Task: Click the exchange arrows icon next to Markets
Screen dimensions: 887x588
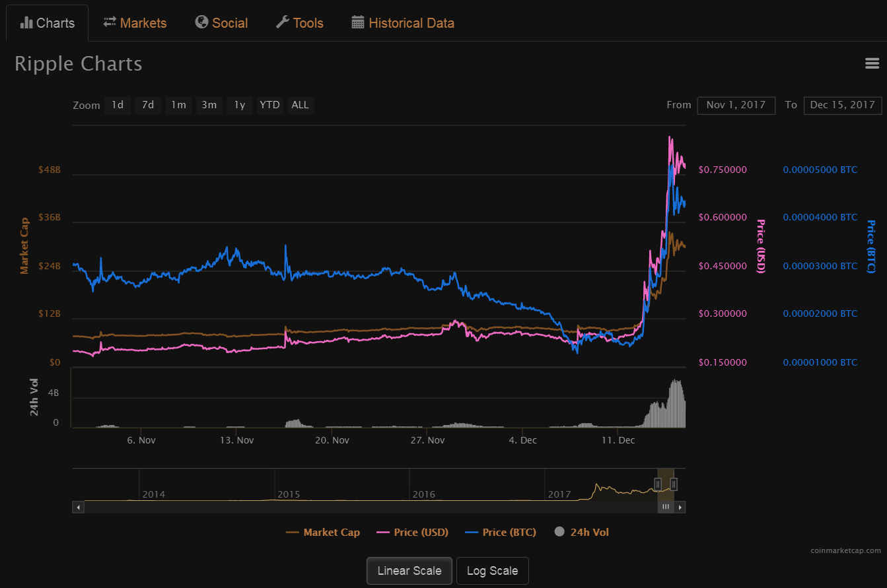Action: (110, 22)
